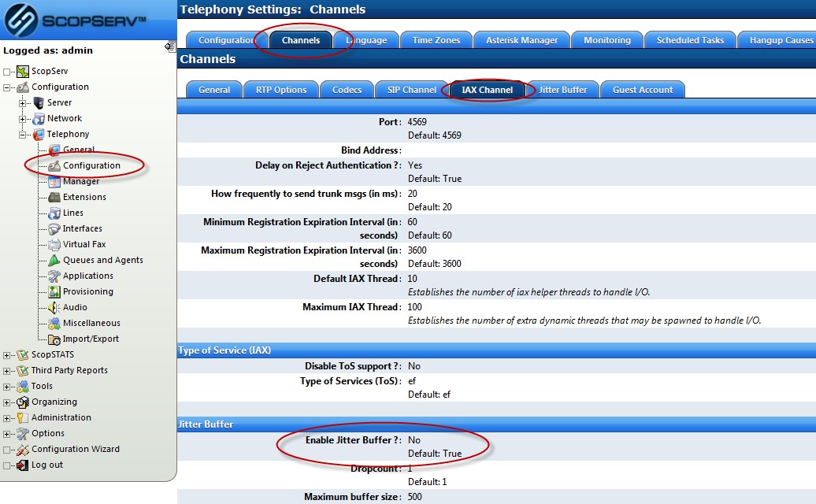Image resolution: width=816 pixels, height=504 pixels.
Task: Click the Network icon in tree
Action: click(39, 119)
